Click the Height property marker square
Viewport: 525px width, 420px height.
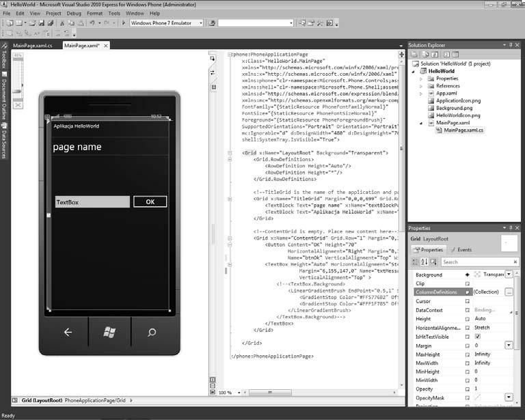coord(468,319)
